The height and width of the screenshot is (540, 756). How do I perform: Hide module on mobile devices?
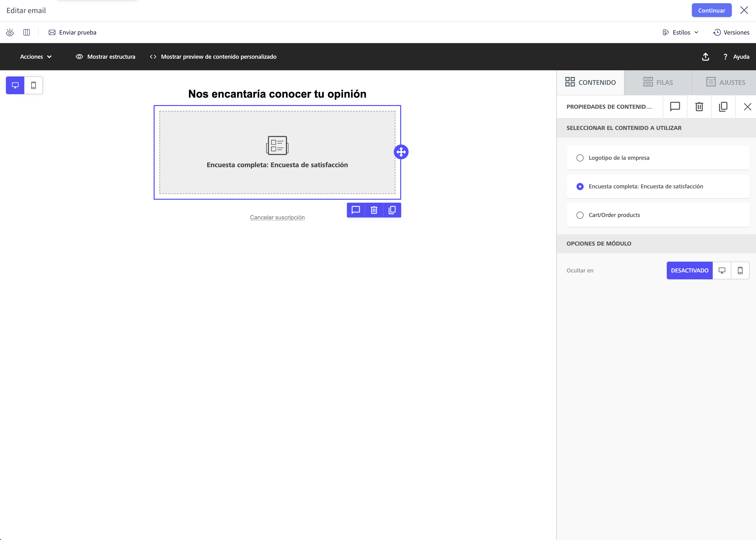click(740, 271)
